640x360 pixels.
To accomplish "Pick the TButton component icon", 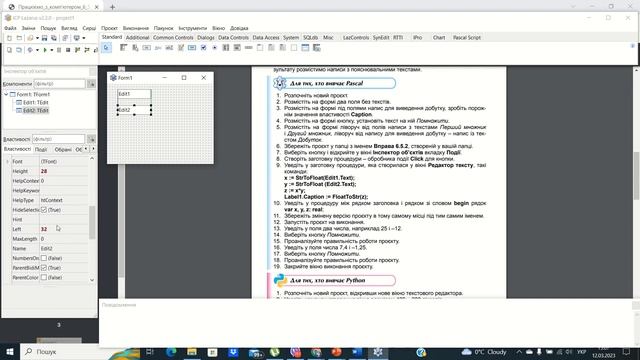I will 147,48.
